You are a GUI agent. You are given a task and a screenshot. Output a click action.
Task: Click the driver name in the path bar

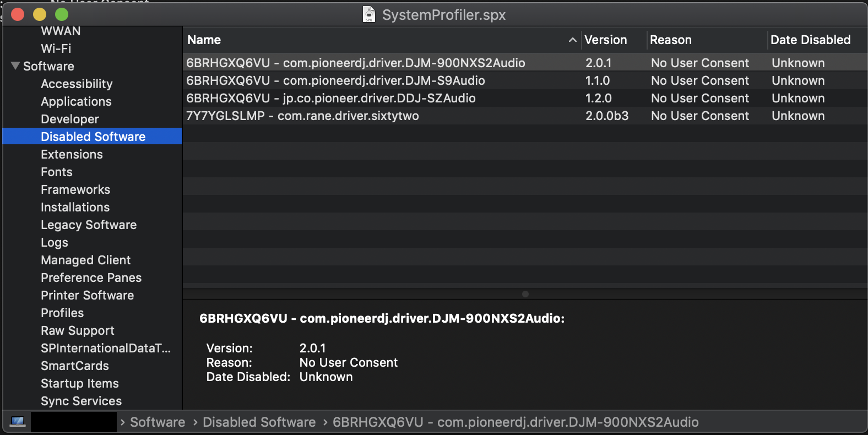(x=516, y=422)
